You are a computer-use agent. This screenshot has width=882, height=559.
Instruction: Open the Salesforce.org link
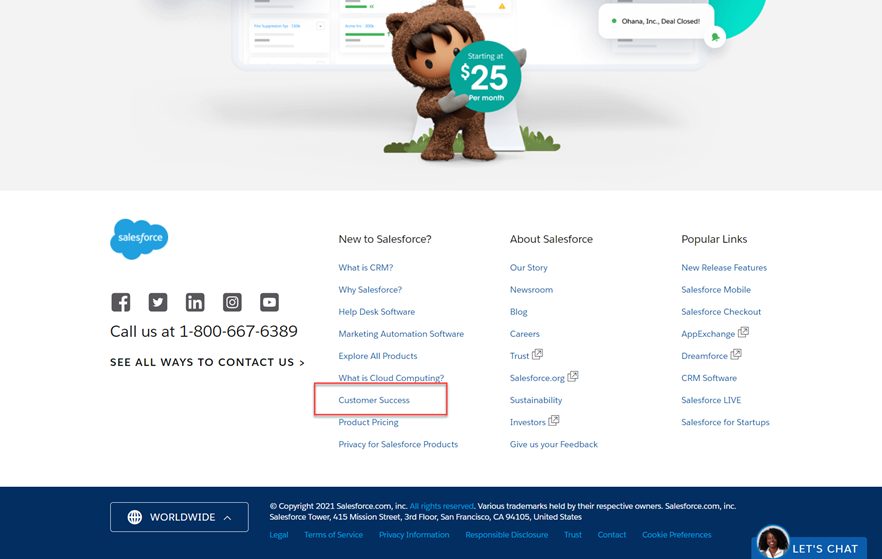[537, 378]
